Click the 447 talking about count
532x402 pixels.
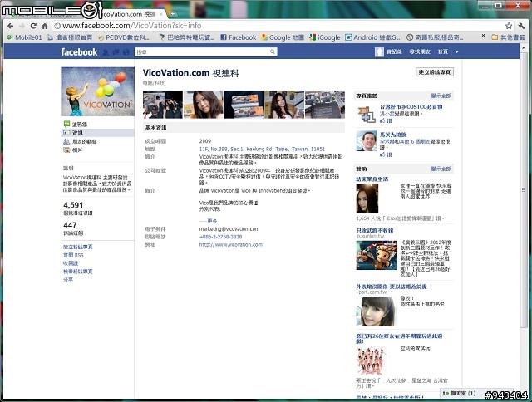click(x=70, y=225)
